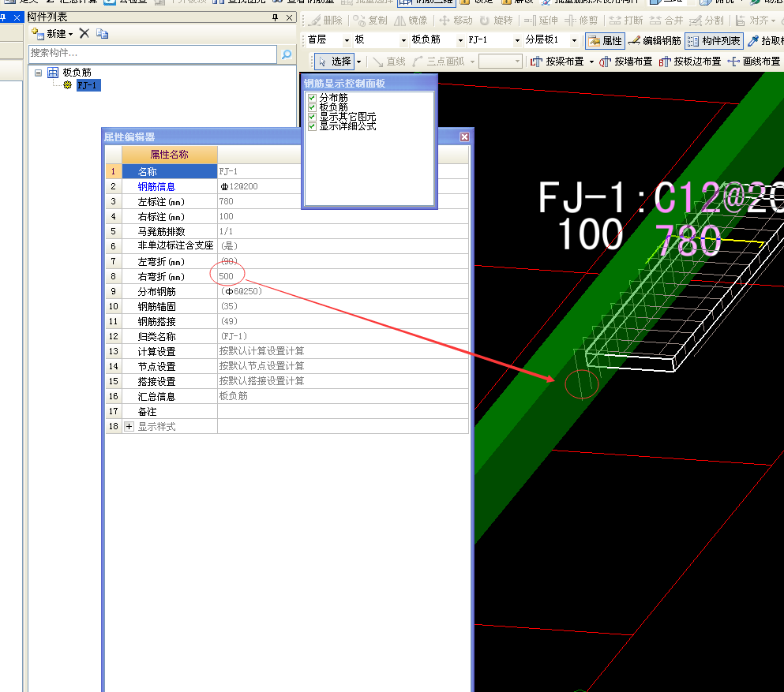
Task: Click the 新建 (New) component icon
Action: (x=38, y=34)
